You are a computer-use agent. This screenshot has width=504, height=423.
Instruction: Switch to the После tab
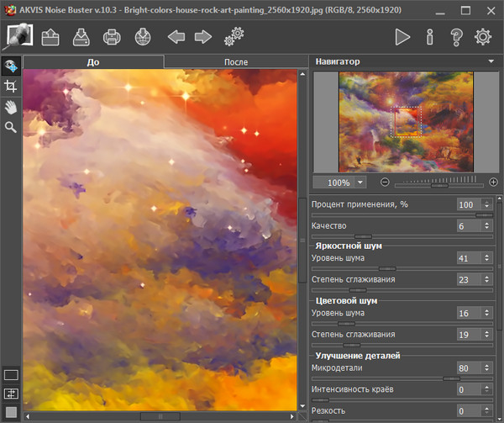pos(236,62)
